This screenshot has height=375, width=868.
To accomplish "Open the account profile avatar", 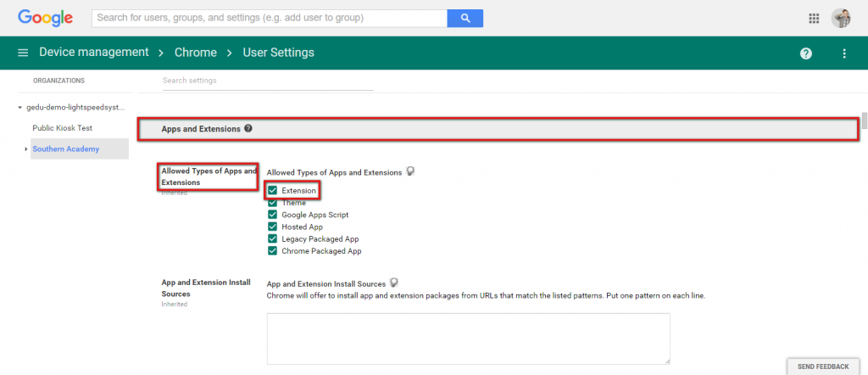I will 841,19.
